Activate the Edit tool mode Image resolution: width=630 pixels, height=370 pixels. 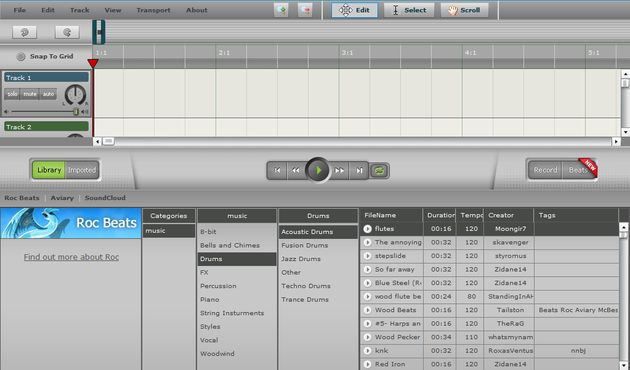354,10
